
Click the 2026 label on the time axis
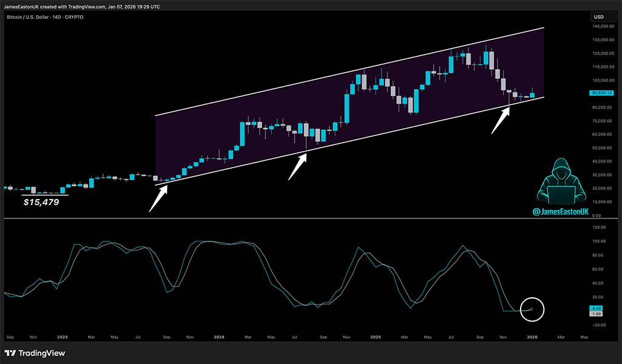[531, 336]
